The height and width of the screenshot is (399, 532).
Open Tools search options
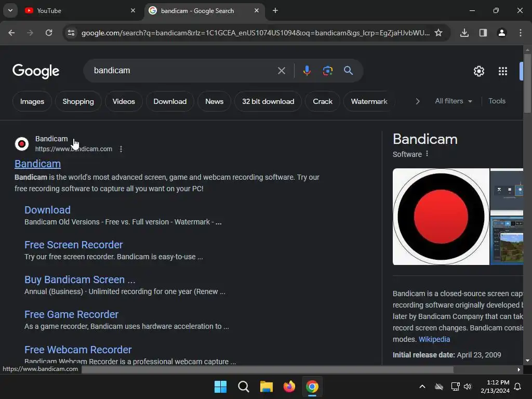click(497, 101)
